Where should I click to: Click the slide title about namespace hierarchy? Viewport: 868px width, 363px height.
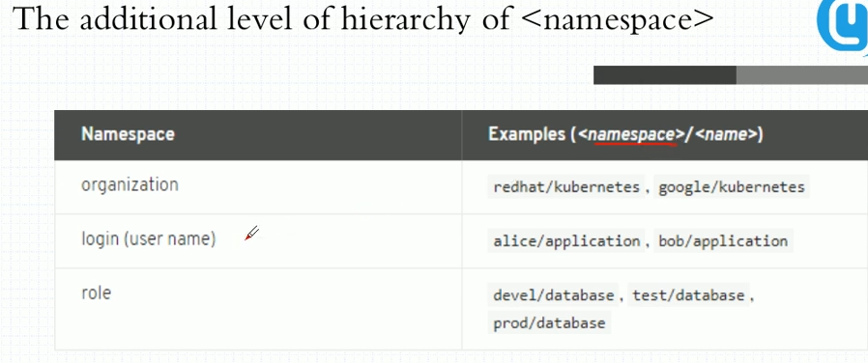[x=363, y=19]
